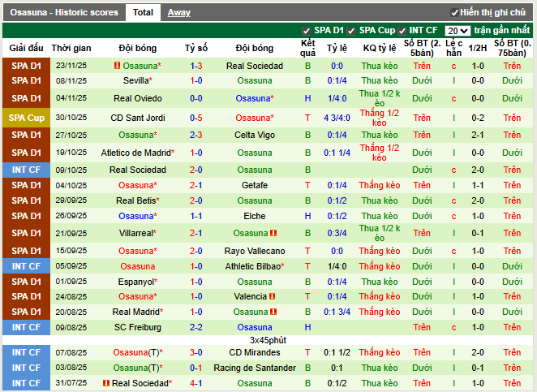
Task: Click red card icon in Real Madrid row
Action: tap(273, 312)
